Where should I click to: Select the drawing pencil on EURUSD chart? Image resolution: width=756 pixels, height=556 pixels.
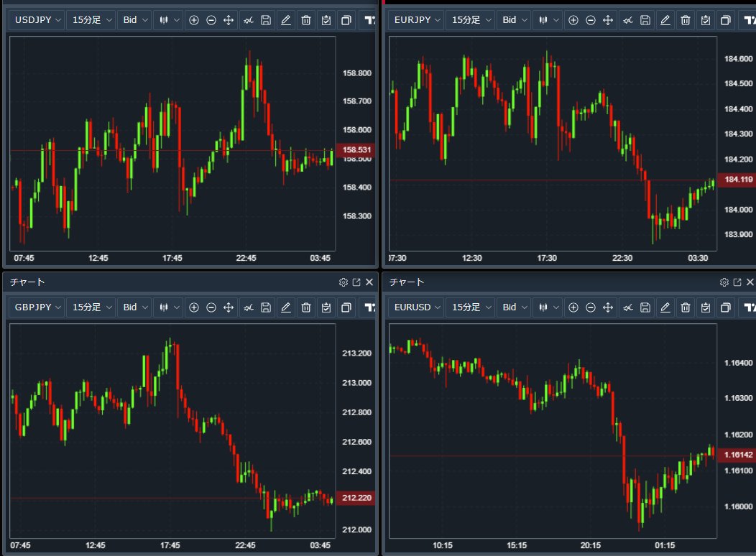click(665, 307)
